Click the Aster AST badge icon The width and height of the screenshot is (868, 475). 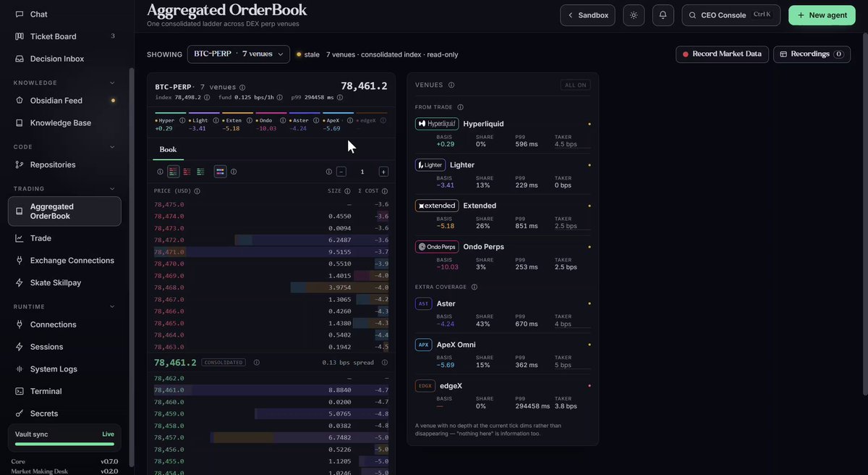tap(424, 304)
